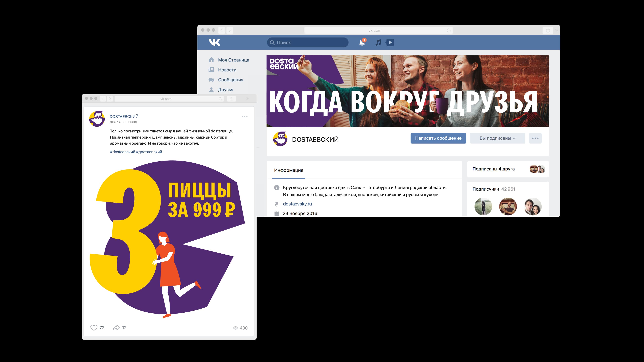Open the notifications bell icon
The image size is (644, 362).
[x=362, y=42]
